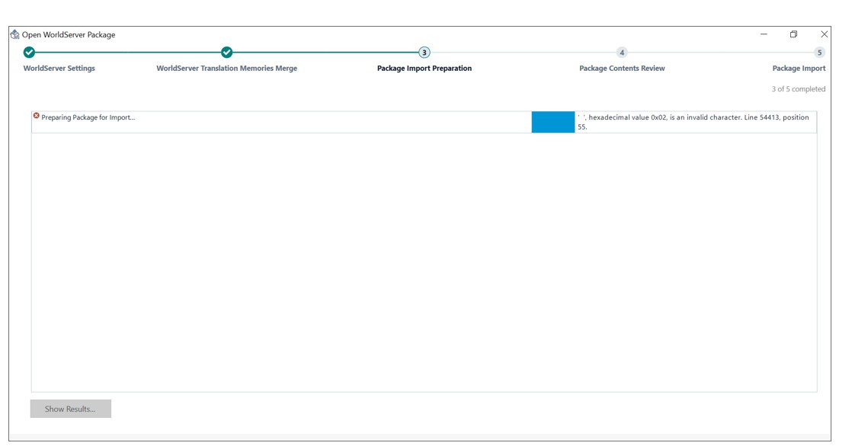Click the Open WorldServer Package title bar icon

click(13, 34)
